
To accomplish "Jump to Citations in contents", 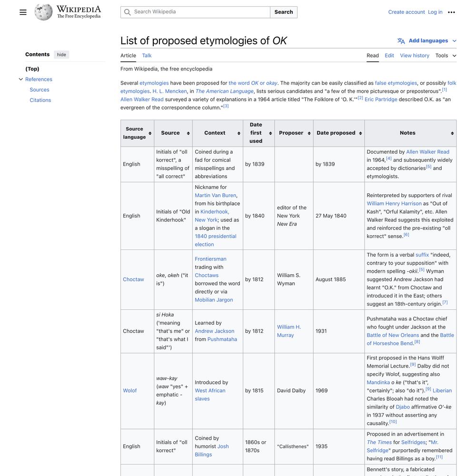I will [x=40, y=100].
